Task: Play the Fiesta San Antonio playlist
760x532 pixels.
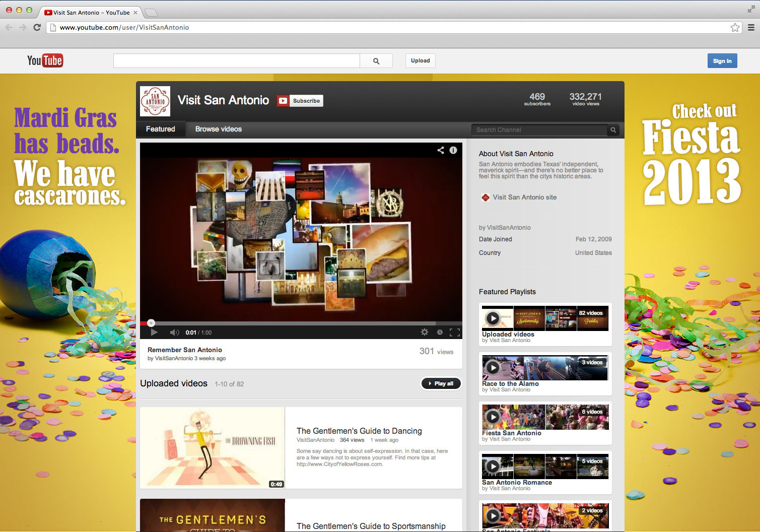Action: (493, 417)
